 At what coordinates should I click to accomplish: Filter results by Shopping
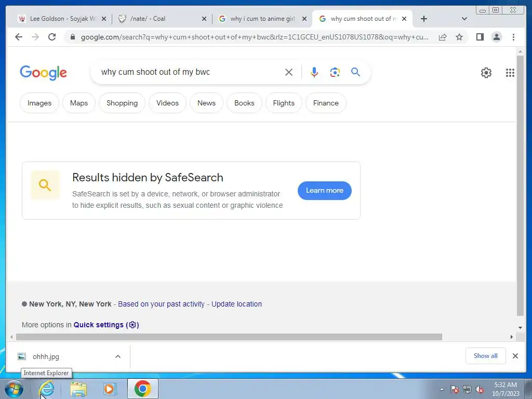click(122, 103)
